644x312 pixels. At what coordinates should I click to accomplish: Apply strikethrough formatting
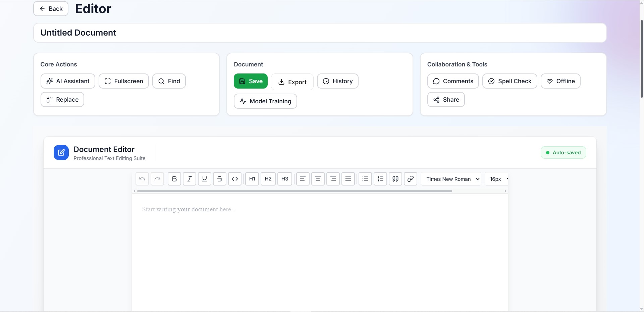220,179
